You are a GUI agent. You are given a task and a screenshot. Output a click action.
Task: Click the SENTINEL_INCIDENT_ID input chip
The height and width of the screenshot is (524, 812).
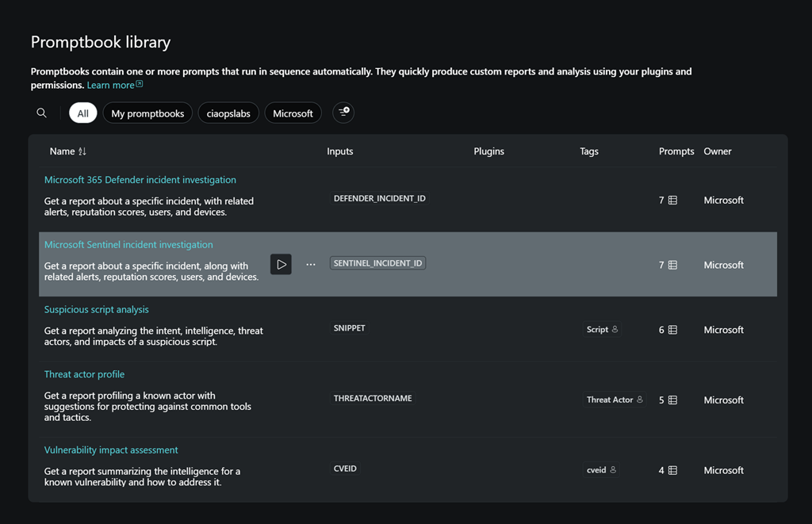(377, 263)
